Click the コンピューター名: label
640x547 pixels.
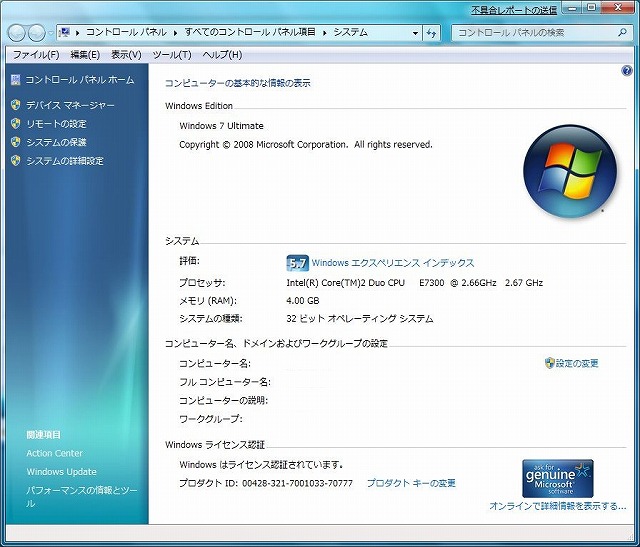pos(215,363)
